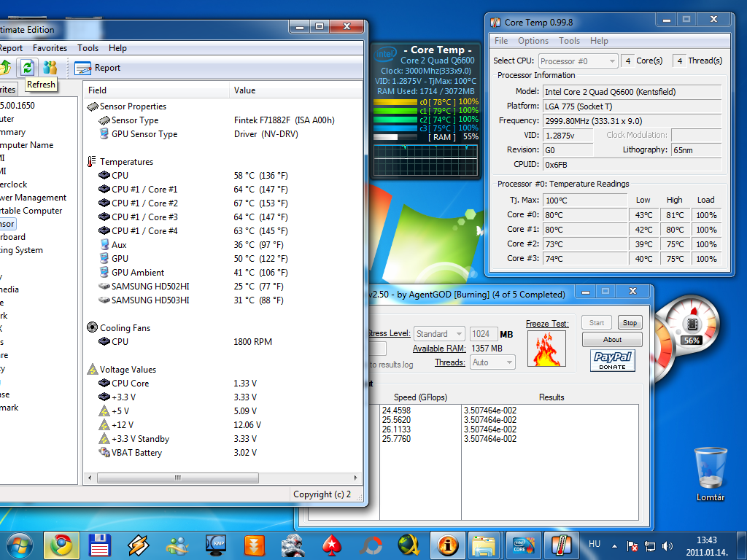The width and height of the screenshot is (747, 560).
Task: Click the Refresh toolbar icon in Everest
Action: 27,68
